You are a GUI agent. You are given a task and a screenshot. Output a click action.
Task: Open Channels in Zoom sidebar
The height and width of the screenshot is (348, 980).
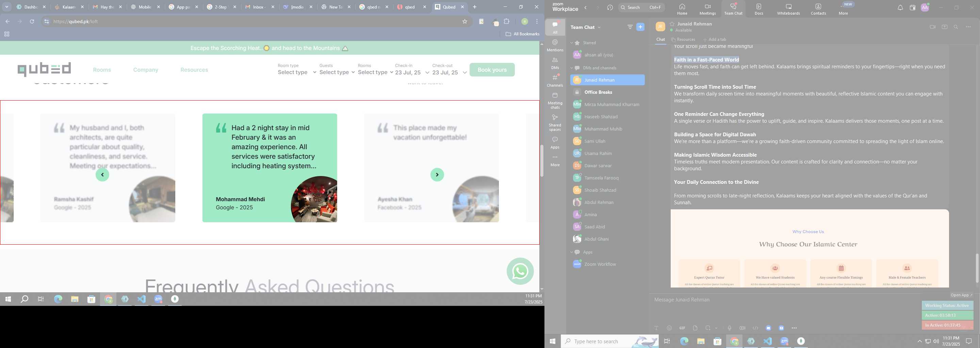pyautogui.click(x=555, y=81)
